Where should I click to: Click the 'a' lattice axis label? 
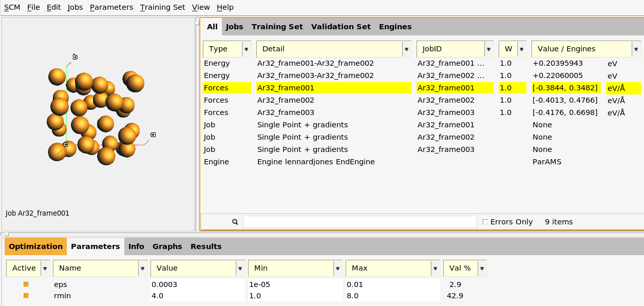coord(153,135)
